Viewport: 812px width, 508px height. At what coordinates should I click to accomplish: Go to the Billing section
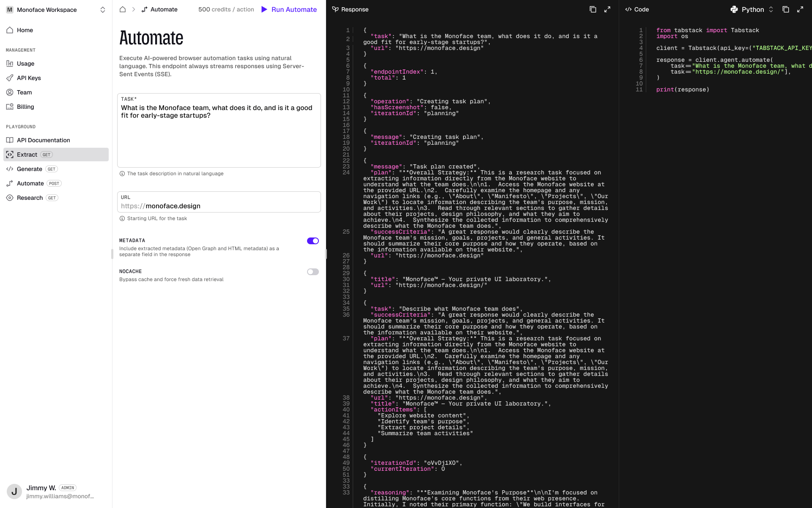25,107
